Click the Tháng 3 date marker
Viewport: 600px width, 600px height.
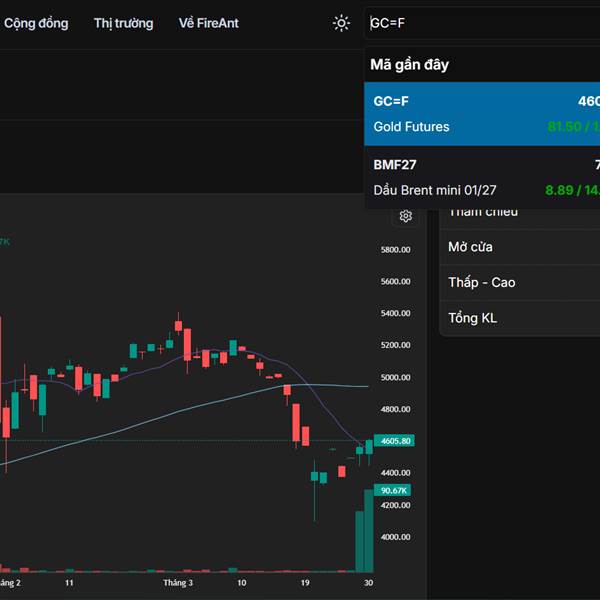click(x=178, y=582)
